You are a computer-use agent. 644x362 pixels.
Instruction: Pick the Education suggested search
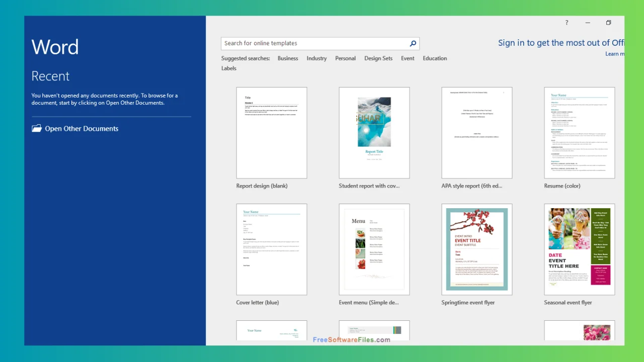point(435,58)
